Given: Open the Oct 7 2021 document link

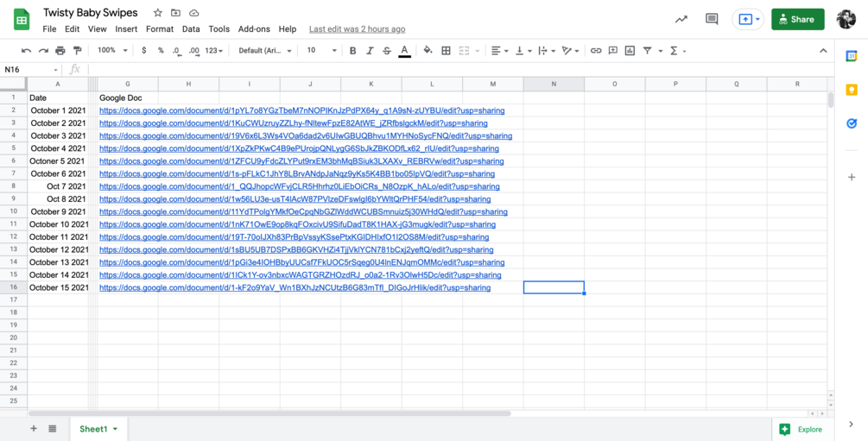Looking at the screenshot, I should click(300, 186).
